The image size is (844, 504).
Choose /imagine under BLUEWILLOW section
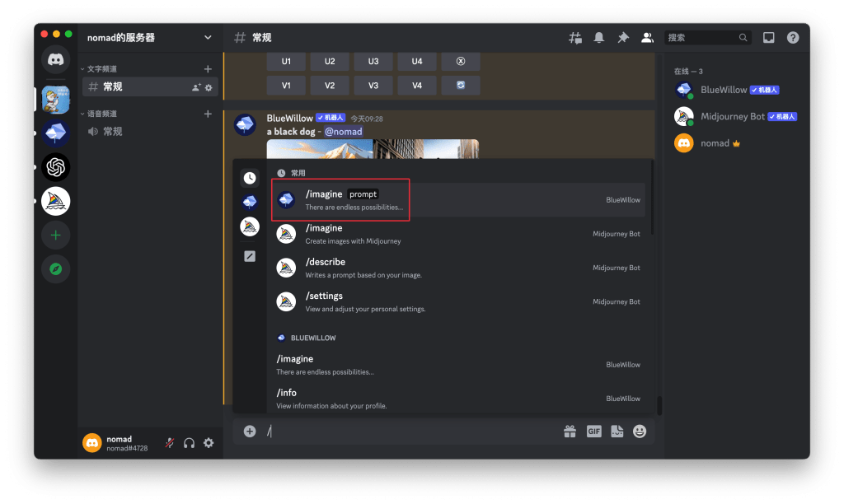[458, 365]
